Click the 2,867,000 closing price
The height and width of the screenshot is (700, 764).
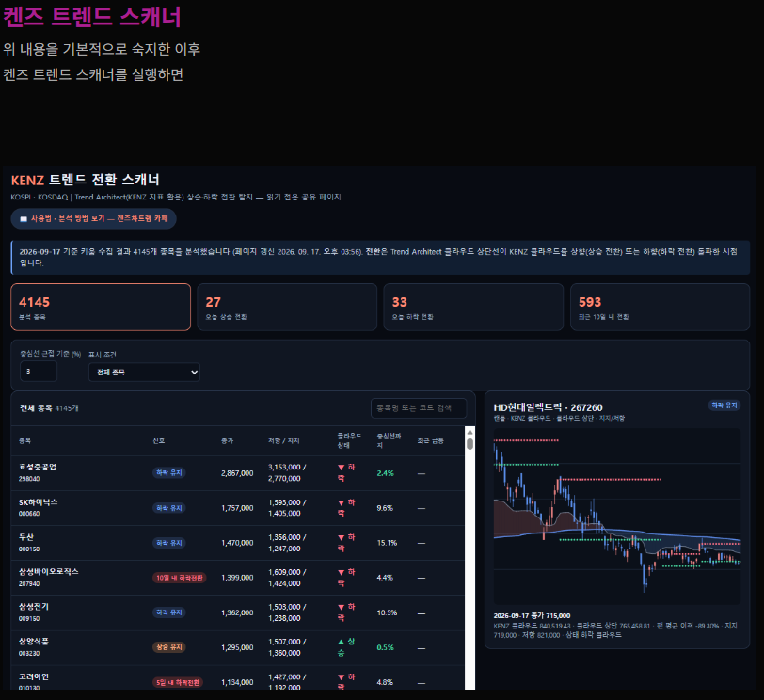[237, 473]
